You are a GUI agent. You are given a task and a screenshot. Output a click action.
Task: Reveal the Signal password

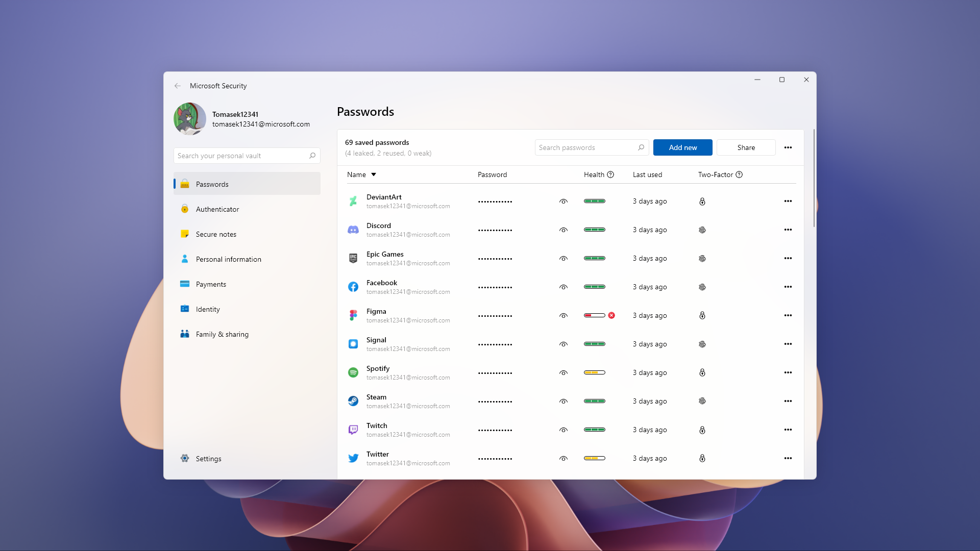click(x=563, y=344)
